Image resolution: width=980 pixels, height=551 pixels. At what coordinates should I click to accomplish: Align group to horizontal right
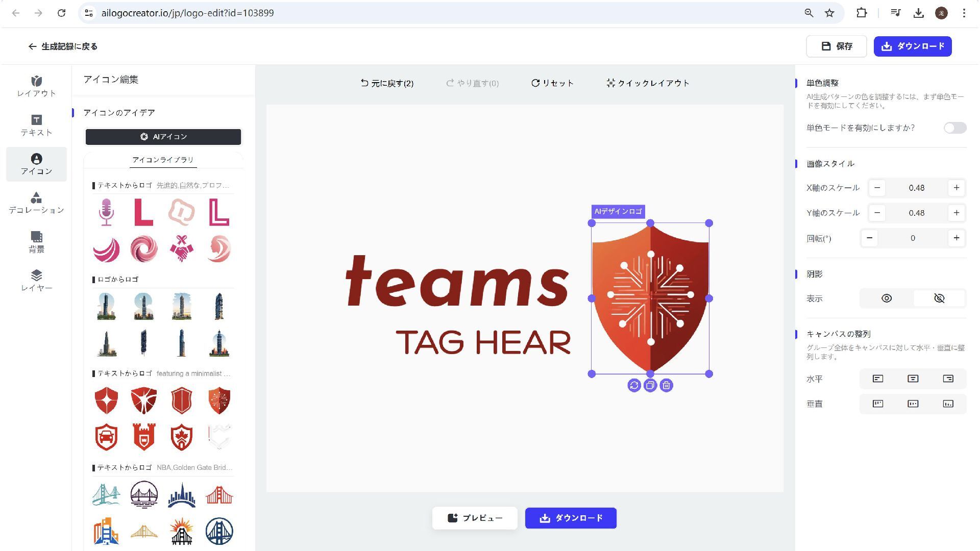tap(948, 379)
